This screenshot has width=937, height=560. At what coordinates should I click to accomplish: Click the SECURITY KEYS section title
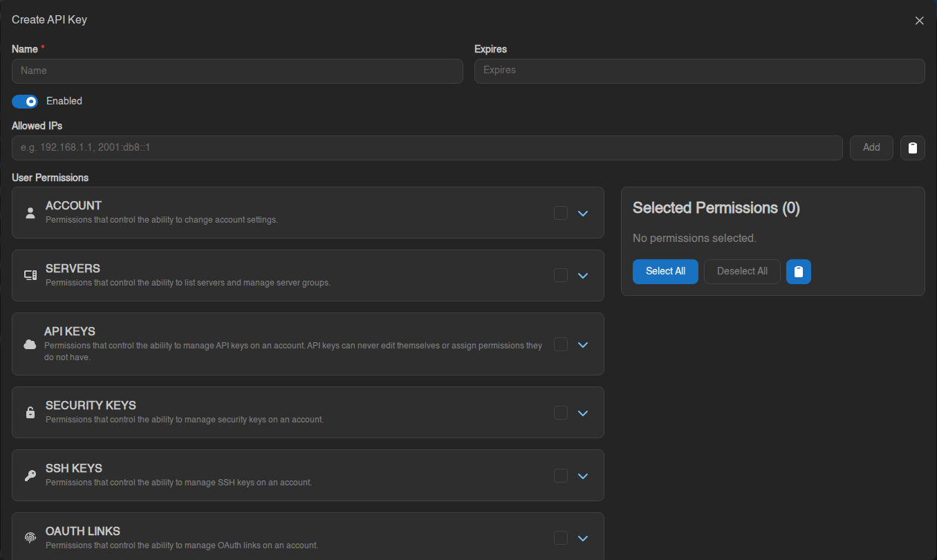91,406
